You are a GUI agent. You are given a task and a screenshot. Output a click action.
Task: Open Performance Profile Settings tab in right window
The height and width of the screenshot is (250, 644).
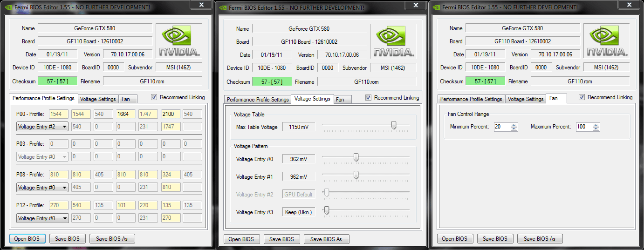(471, 99)
